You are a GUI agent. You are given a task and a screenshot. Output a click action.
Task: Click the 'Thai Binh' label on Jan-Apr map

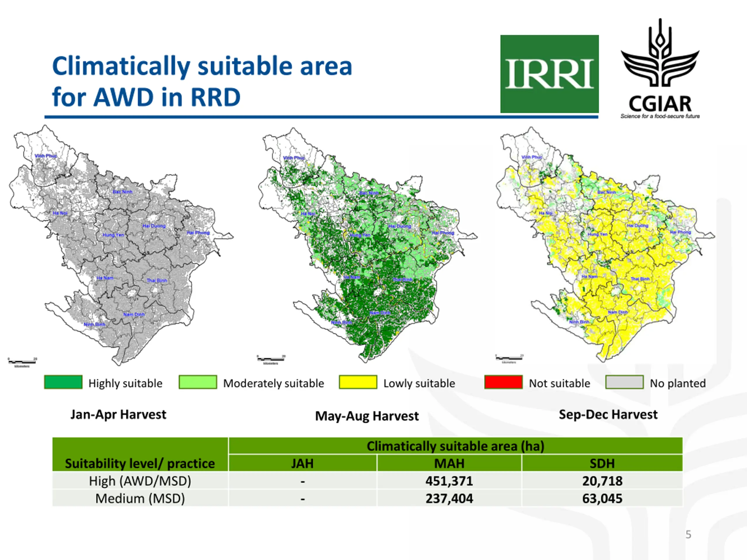point(157,281)
